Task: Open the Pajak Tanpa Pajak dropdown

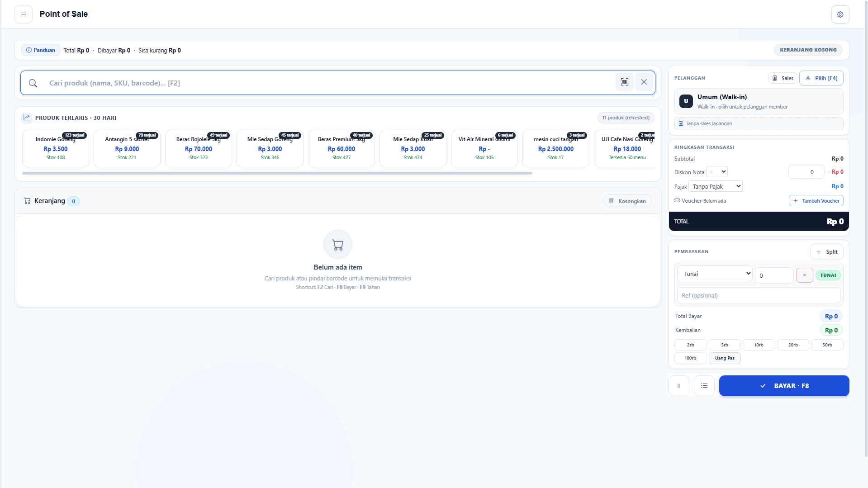Action: (716, 186)
